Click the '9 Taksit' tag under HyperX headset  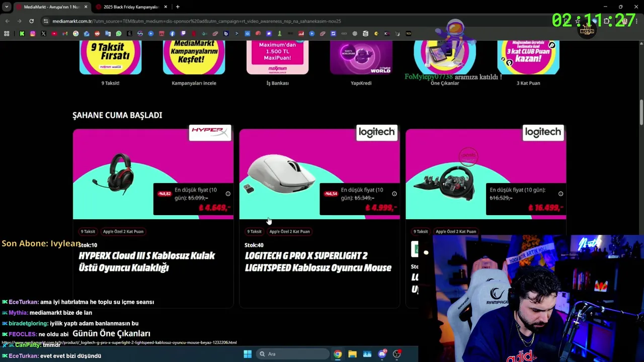click(x=88, y=231)
